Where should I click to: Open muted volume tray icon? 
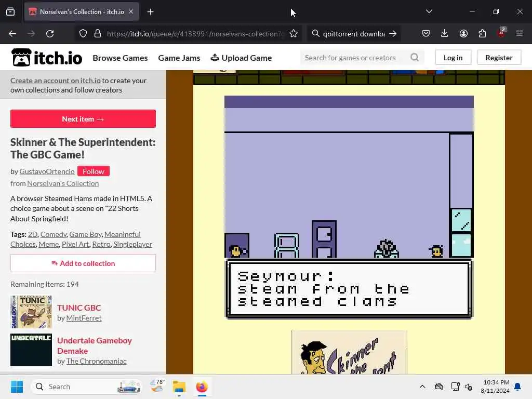tap(469, 387)
